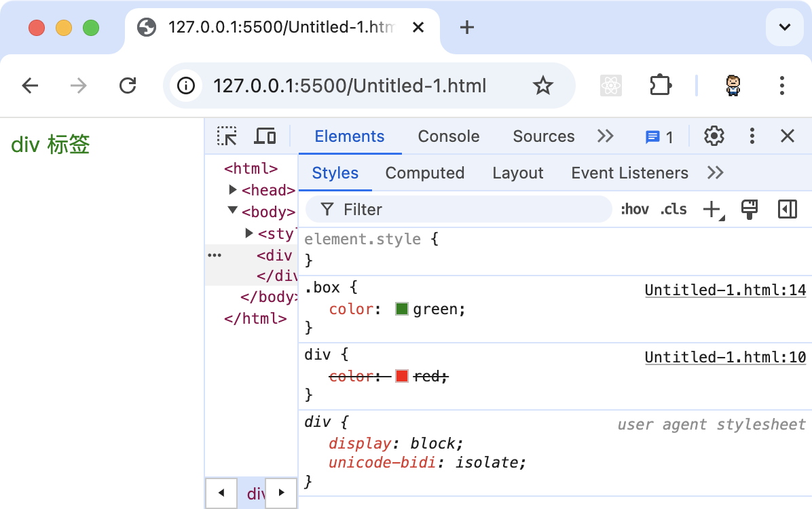The height and width of the screenshot is (509, 812).
Task: Toggle the device toolbar emulation
Action: 265,136
